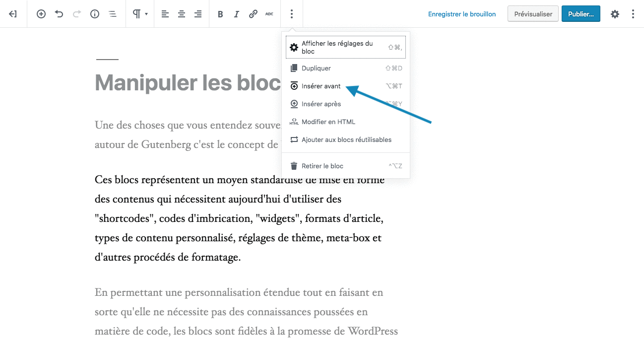Select "Insérer avant" menu entry
Viewport: 644px width, 345px height.
click(321, 86)
